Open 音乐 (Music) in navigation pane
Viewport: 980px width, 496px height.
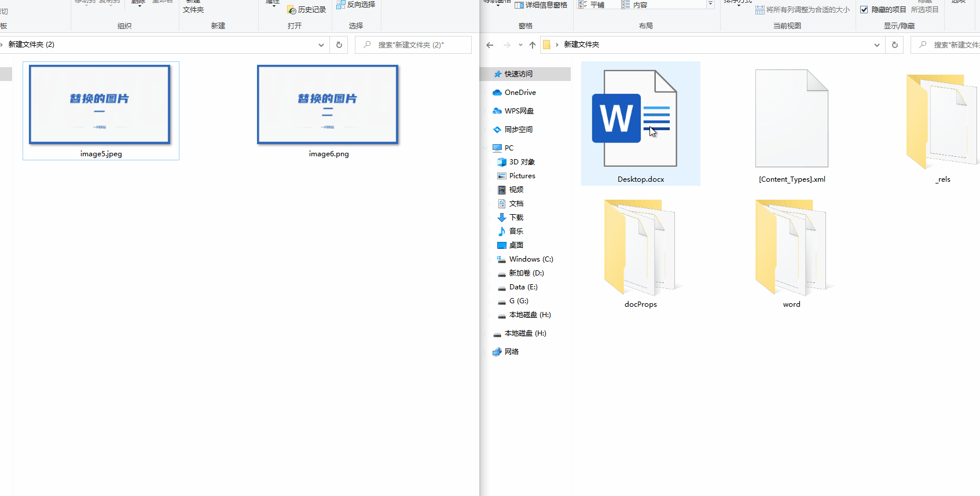[x=516, y=232]
